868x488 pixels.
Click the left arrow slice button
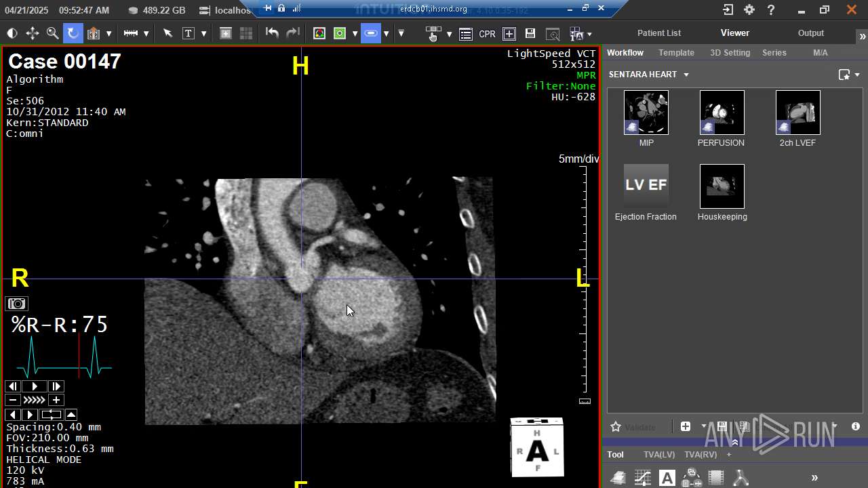pyautogui.click(x=13, y=415)
